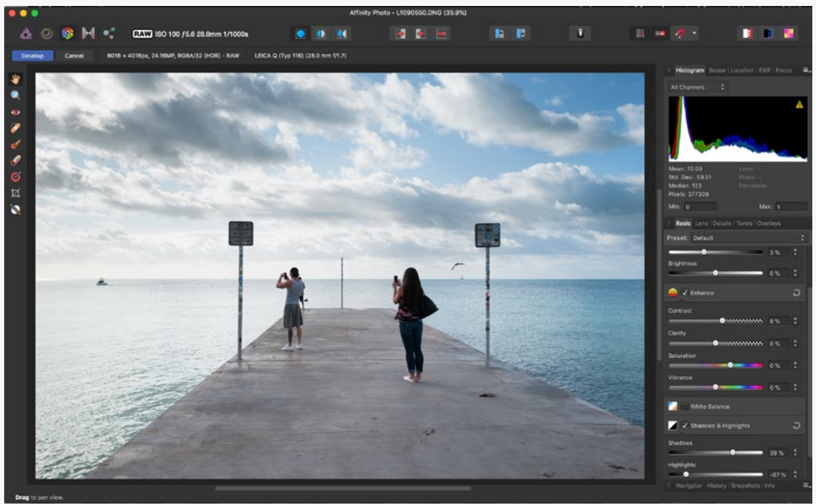This screenshot has width=816, height=504.
Task: Click the Cancel button
Action: (74, 56)
